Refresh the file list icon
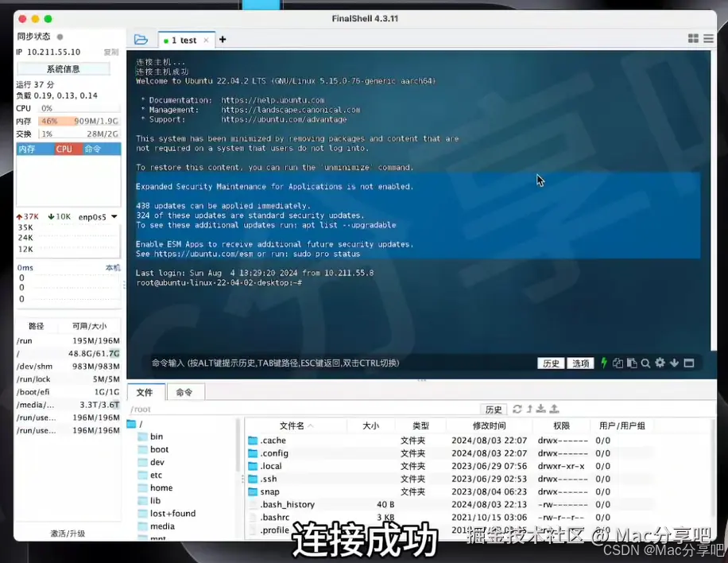This screenshot has height=563, width=728. click(517, 409)
